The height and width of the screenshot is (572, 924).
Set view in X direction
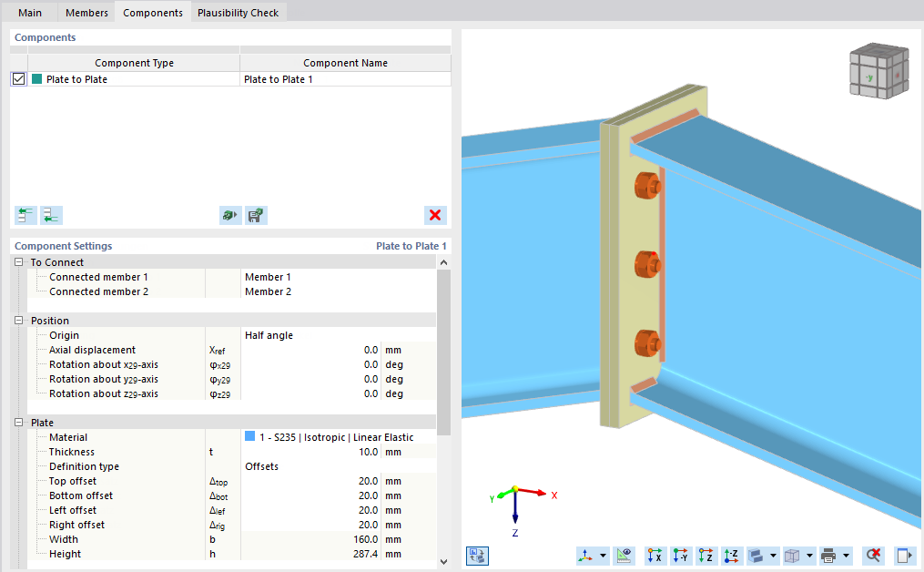(x=655, y=555)
